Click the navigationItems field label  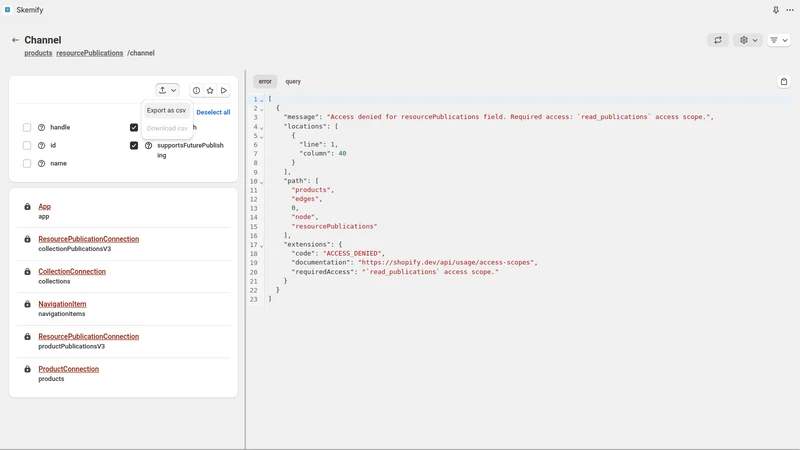tap(62, 314)
